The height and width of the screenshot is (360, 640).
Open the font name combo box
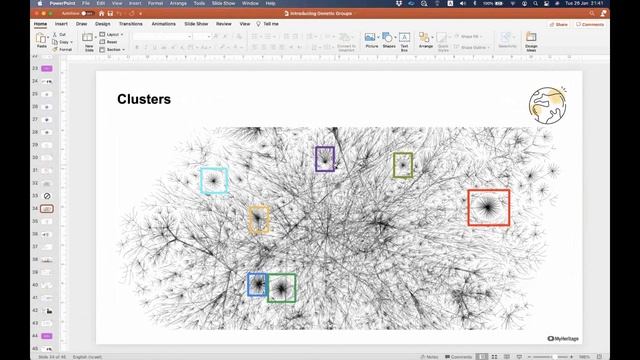[162, 37]
